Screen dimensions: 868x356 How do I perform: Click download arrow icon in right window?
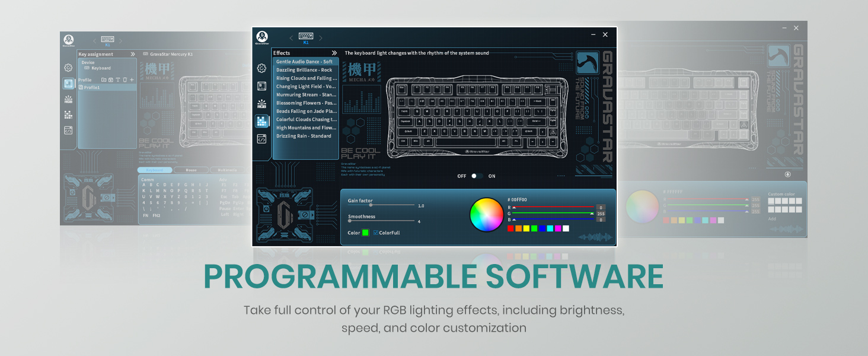[787, 174]
